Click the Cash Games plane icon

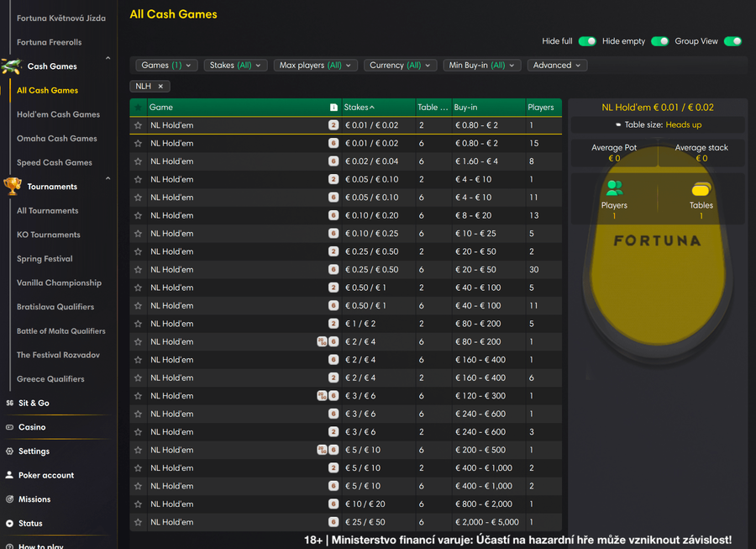pyautogui.click(x=12, y=66)
